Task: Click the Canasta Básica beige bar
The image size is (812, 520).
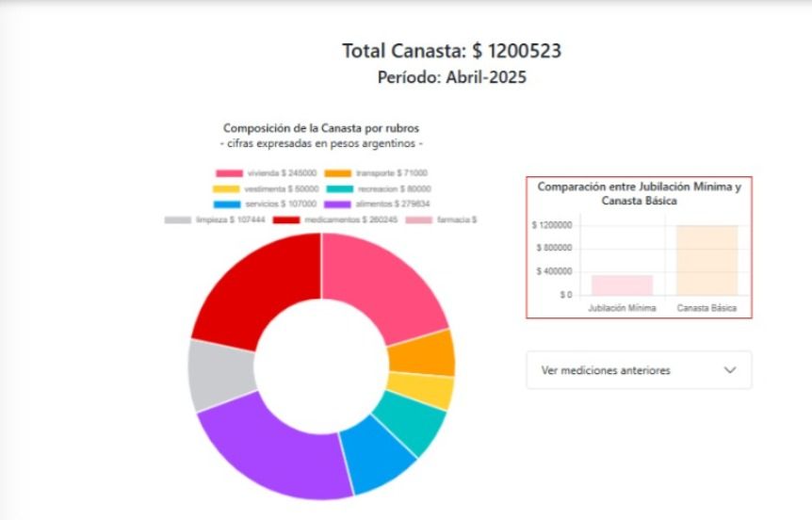Action: [x=706, y=261]
